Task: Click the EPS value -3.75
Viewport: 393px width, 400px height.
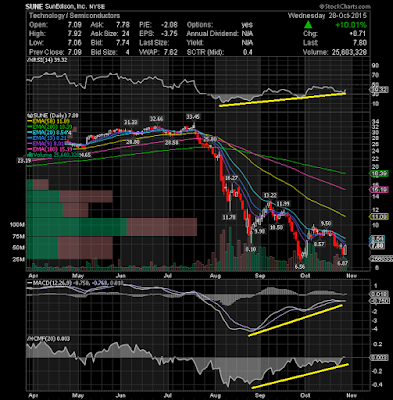Action: click(168, 34)
